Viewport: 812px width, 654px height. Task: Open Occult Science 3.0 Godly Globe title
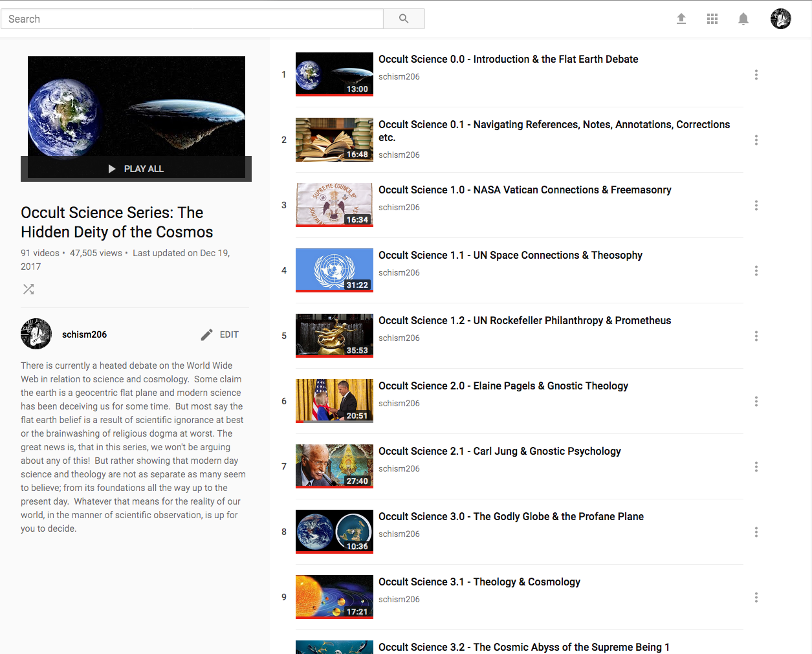pyautogui.click(x=511, y=517)
